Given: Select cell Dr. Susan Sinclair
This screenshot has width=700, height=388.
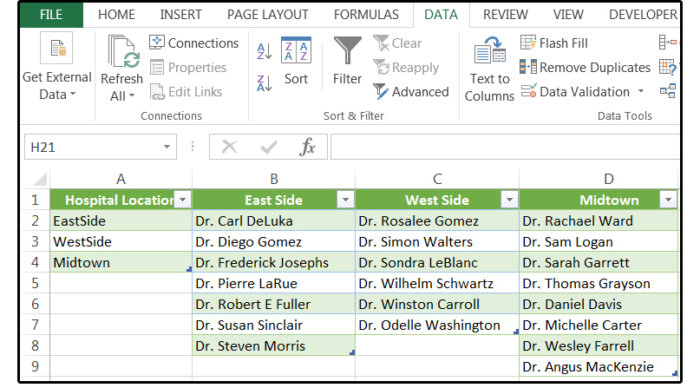Looking at the screenshot, I should pos(274,325).
